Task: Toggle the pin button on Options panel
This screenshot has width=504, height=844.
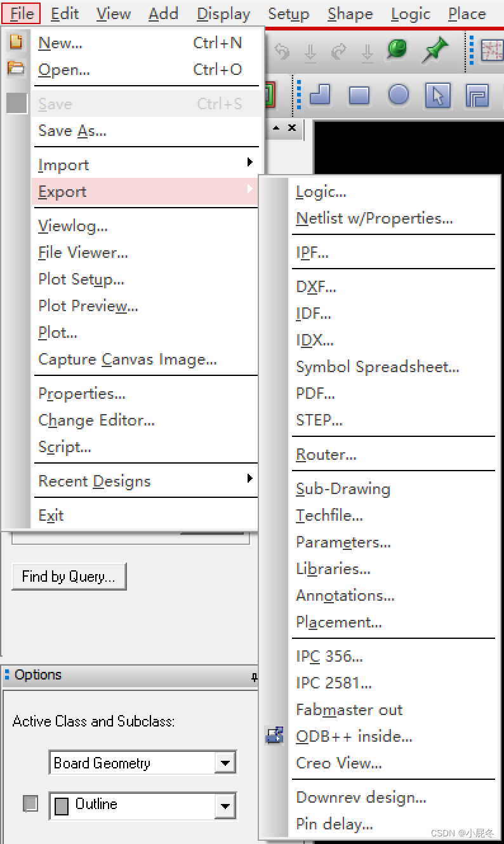Action: pos(255,677)
